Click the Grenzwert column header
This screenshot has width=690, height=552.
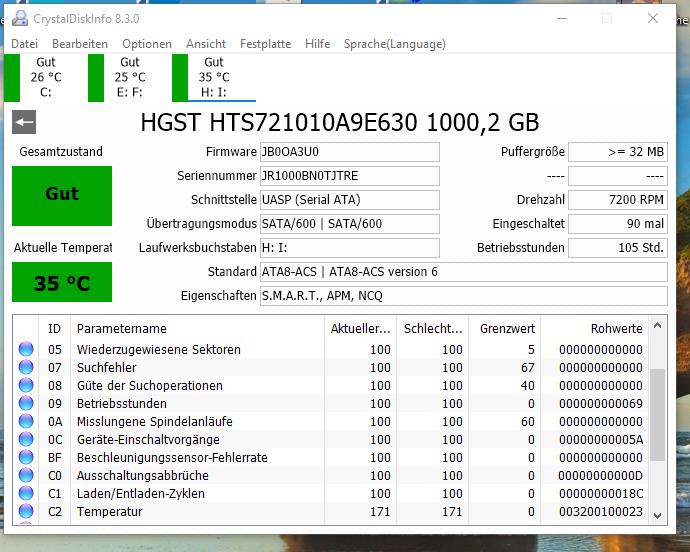[505, 328]
